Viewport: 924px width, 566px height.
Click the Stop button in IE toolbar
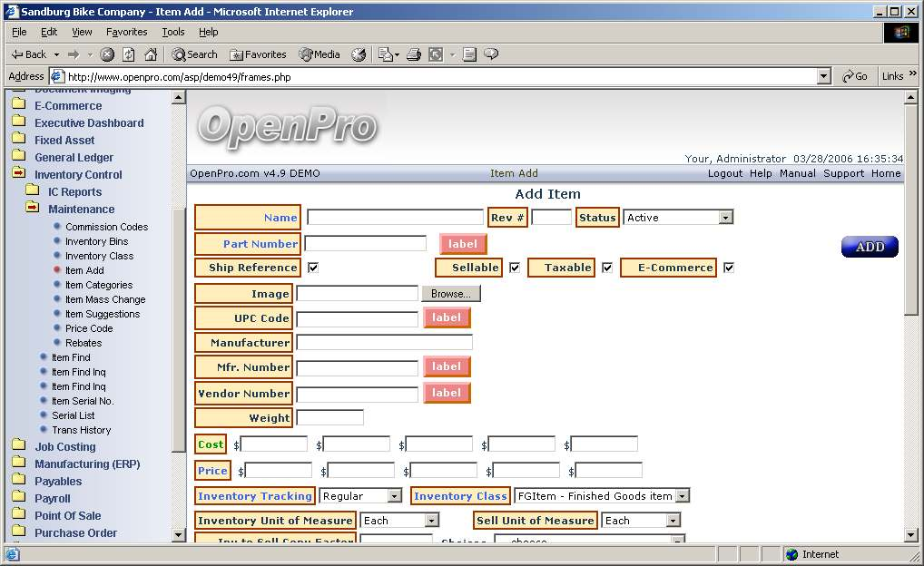click(x=107, y=54)
